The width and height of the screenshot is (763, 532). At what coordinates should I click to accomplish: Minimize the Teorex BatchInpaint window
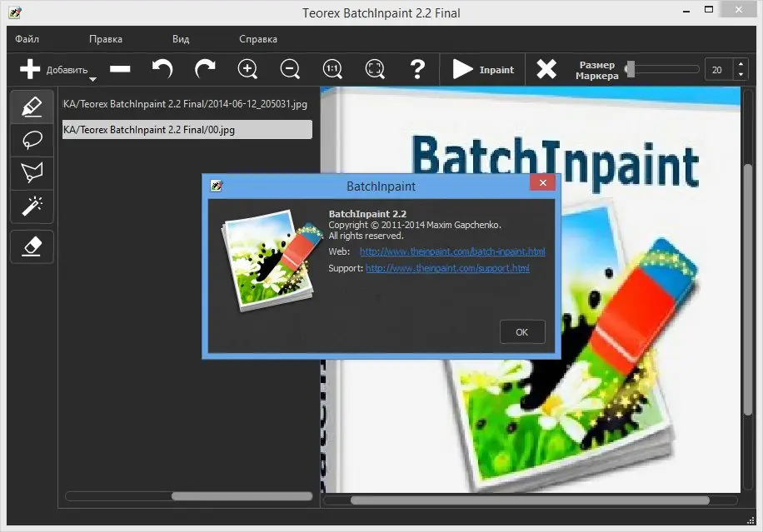[686, 11]
